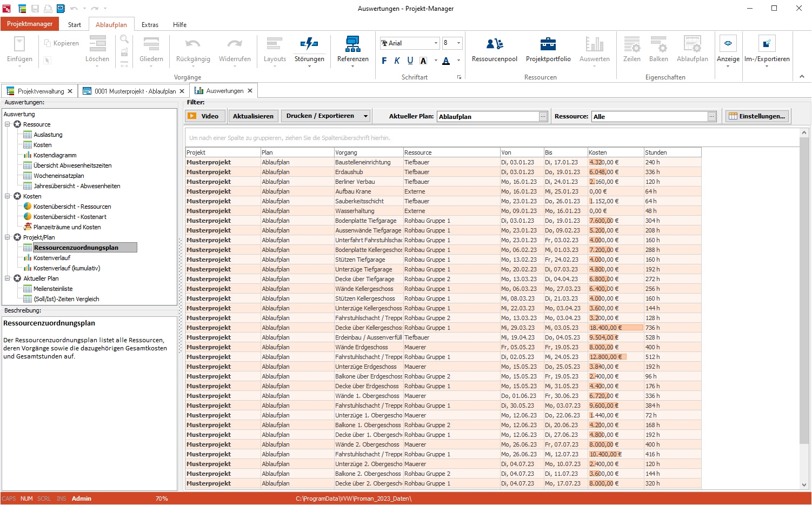Open the Einstellungen... button
Viewport: 812px width, 505px height.
pyautogui.click(x=756, y=116)
